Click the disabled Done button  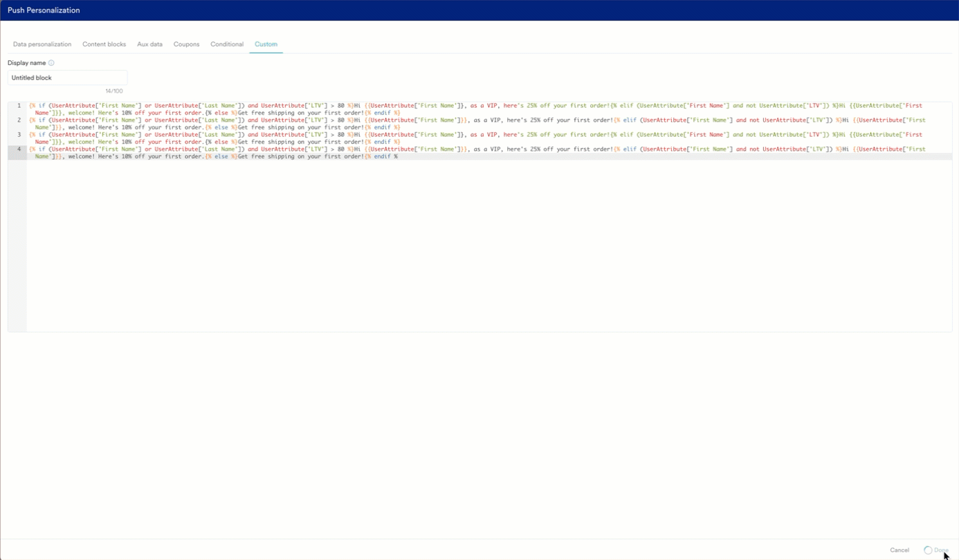940,550
